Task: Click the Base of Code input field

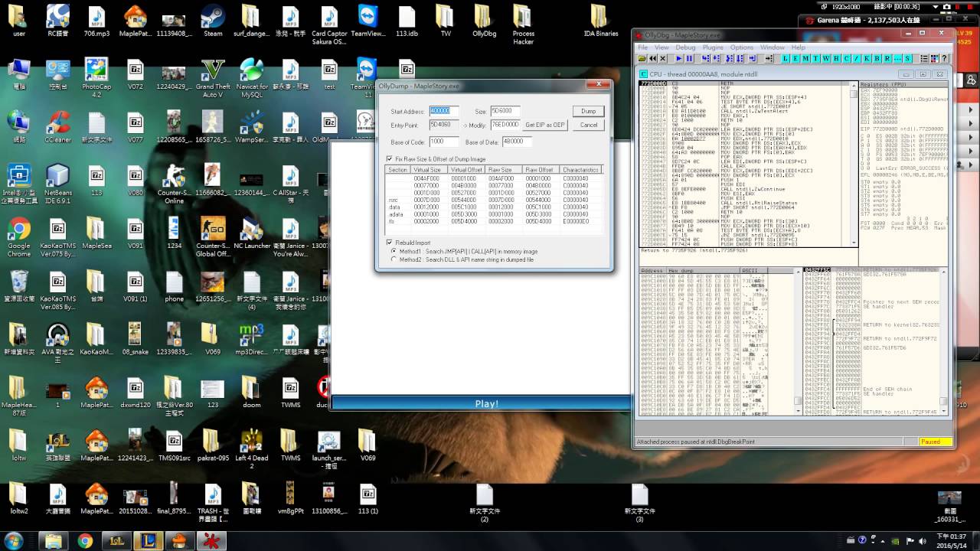Action: click(x=444, y=142)
